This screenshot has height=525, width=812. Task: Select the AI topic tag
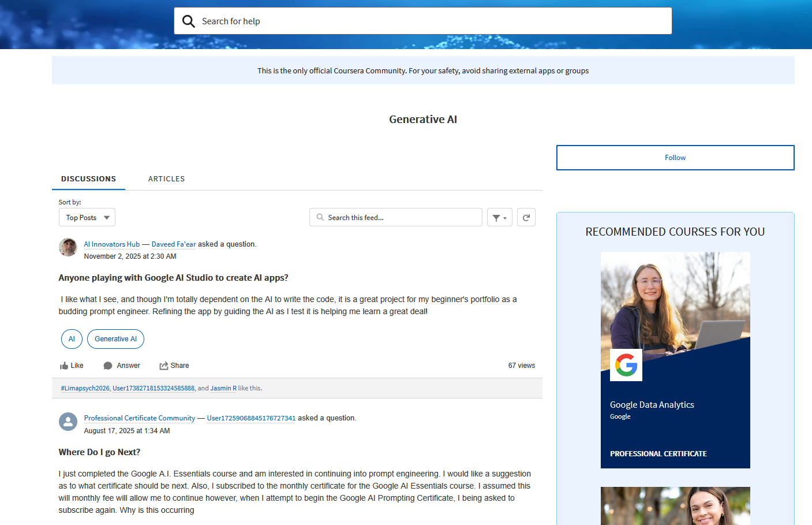coord(72,339)
